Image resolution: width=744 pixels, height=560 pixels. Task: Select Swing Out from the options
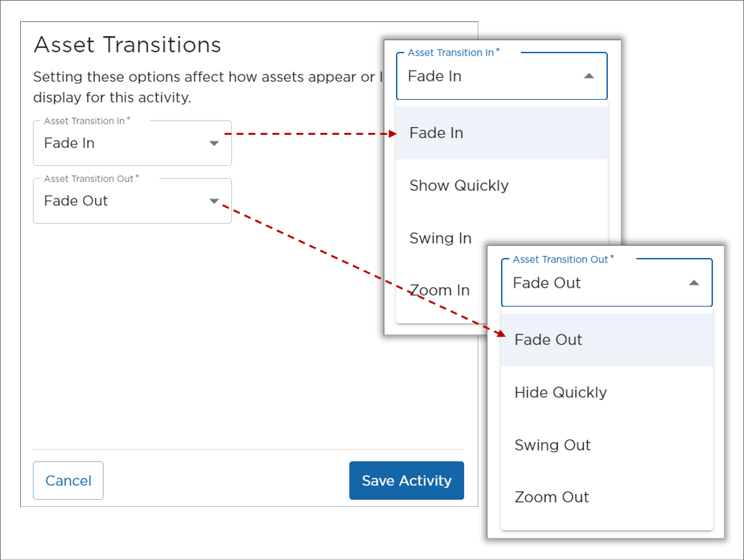[x=552, y=445]
